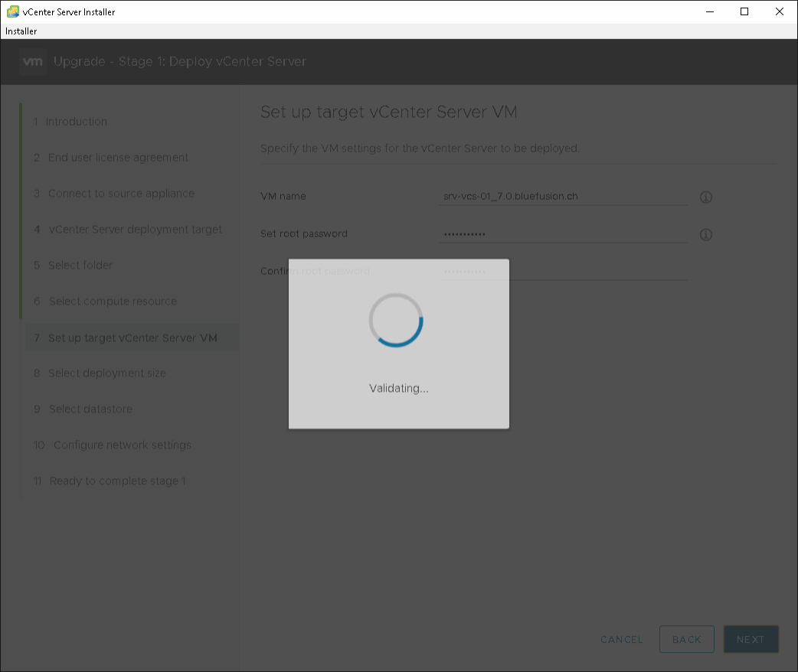798x672 pixels.
Task: Go to step 1 Introduction
Action: [x=76, y=122]
